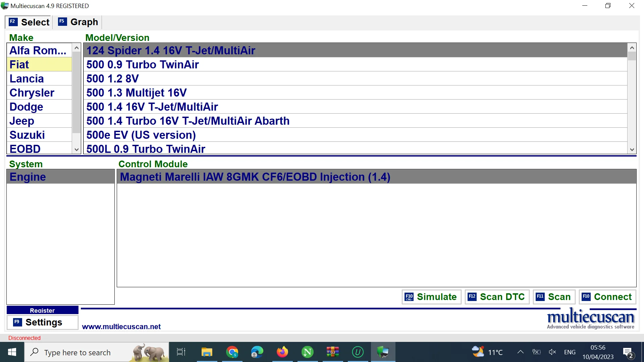Viewport: 644px width, 362px height.
Task: Open Settings
Action: (x=42, y=322)
